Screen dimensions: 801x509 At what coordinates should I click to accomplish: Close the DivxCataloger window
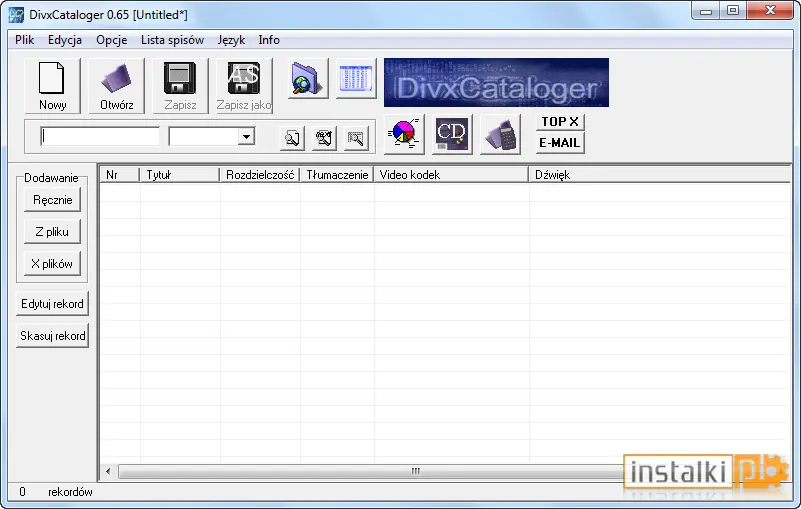(770, 11)
